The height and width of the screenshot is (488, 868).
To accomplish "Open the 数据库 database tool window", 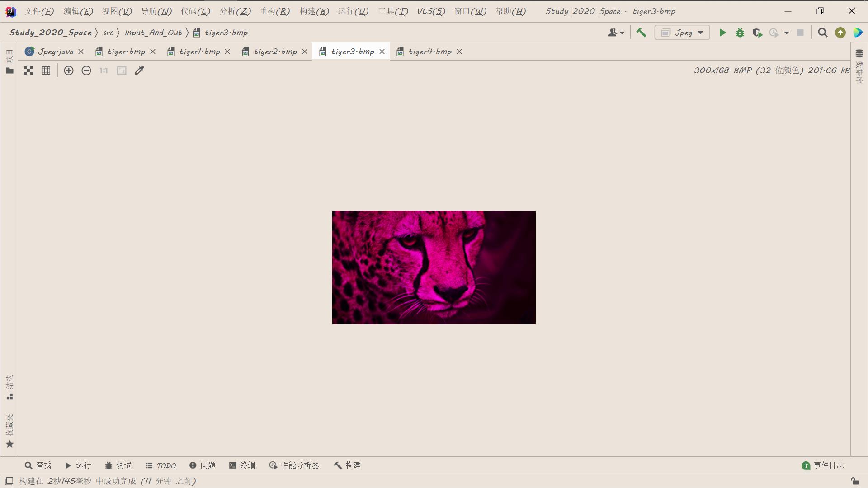I will point(859,66).
